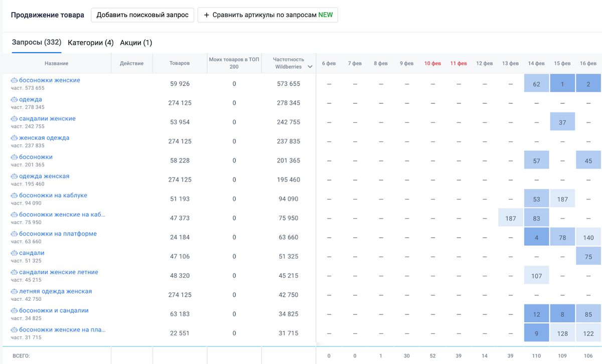The image size is (602, 364).
Task: Open 'босоножки и сандалии' query link
Action: point(54,311)
